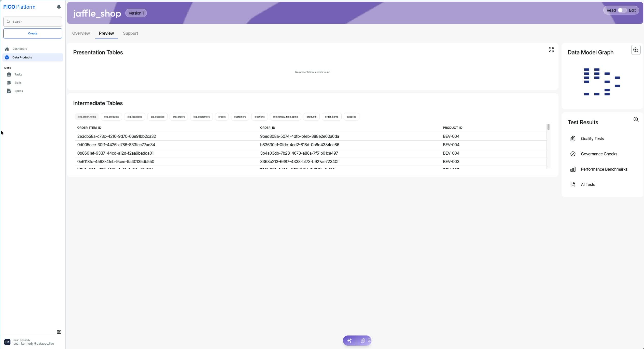Switch to the Overview tab
This screenshot has height=349, width=644.
tap(81, 33)
